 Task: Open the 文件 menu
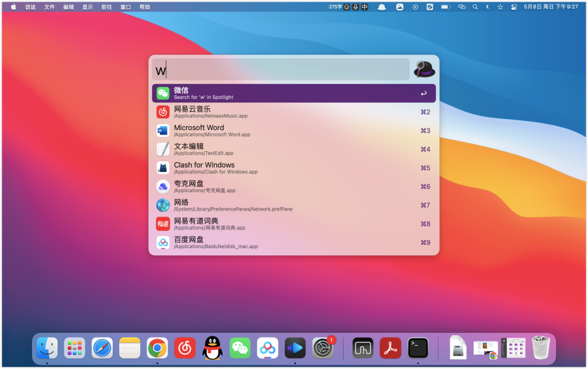(x=50, y=7)
